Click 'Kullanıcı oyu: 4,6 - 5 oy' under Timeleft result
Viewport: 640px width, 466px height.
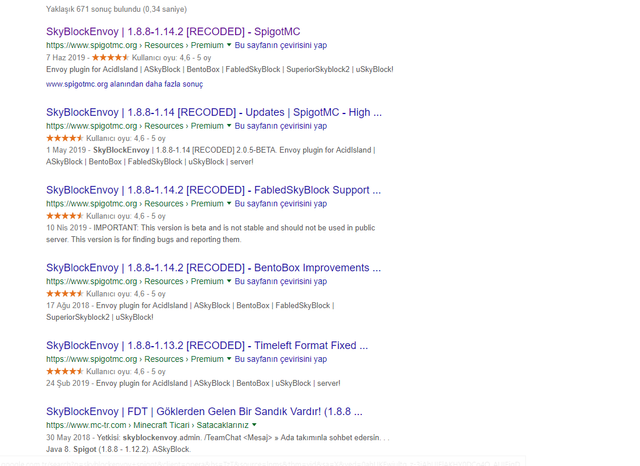(126, 372)
